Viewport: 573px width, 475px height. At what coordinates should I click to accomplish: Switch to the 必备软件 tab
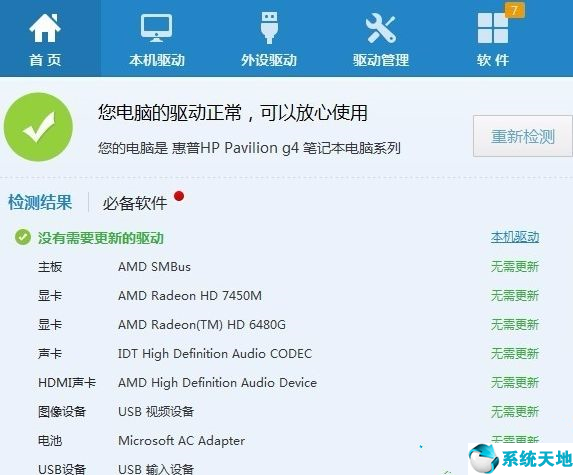[134, 203]
